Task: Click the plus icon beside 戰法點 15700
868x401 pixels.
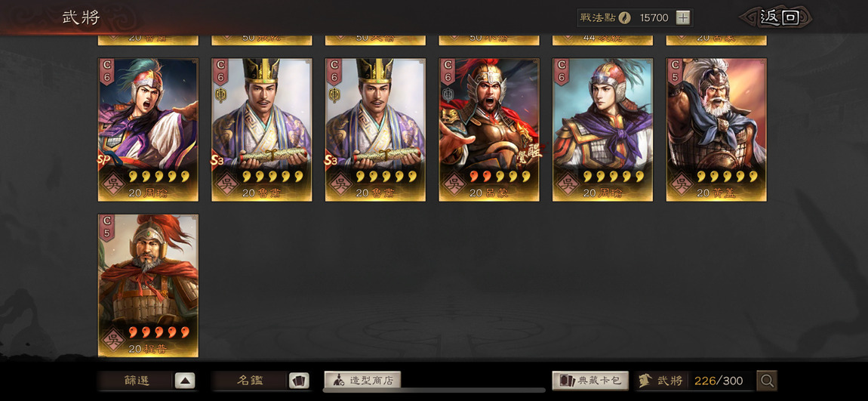Action: (683, 17)
